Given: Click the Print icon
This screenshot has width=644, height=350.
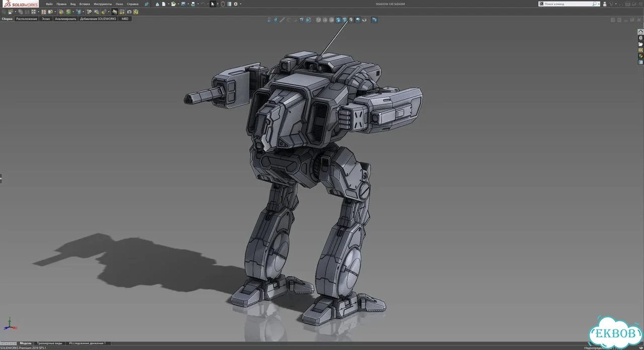Looking at the screenshot, I should (x=193, y=4).
